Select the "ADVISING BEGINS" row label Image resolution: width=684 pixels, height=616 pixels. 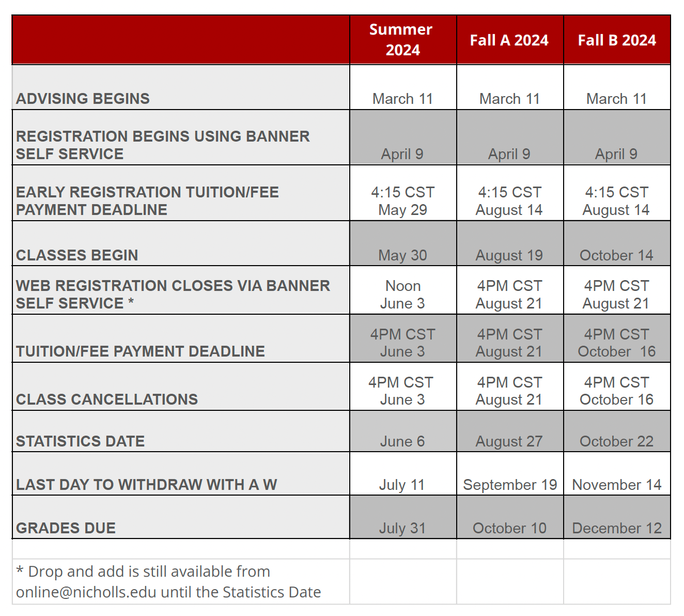[83, 99]
